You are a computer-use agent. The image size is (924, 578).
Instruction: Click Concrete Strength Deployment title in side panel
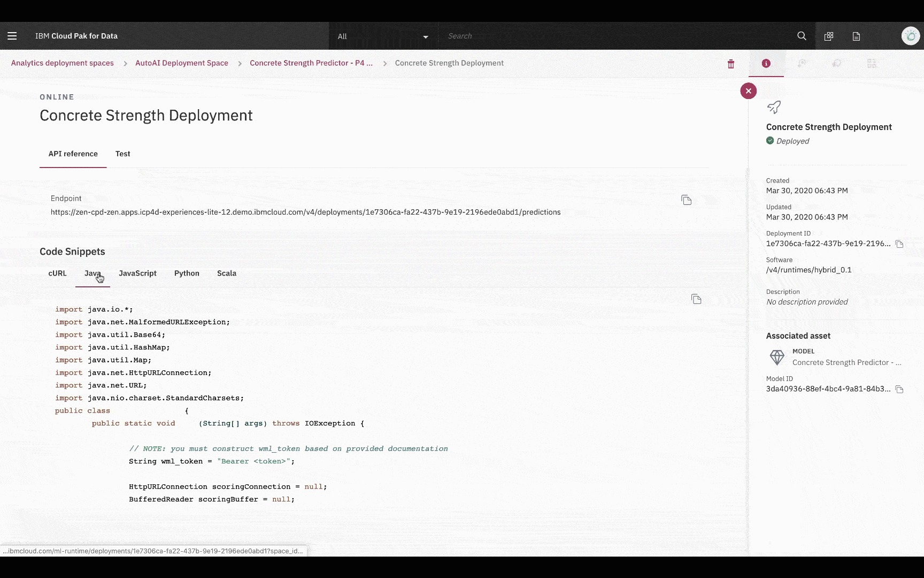tap(829, 127)
